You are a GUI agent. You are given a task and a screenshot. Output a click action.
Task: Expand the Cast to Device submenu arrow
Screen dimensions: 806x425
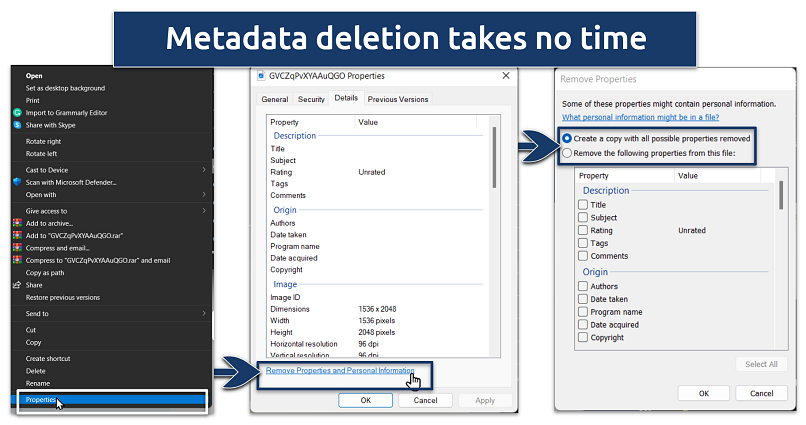pos(203,169)
